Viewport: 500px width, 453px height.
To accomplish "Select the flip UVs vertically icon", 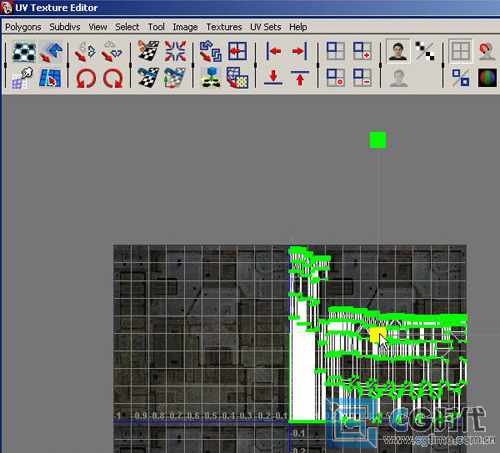I will point(112,51).
